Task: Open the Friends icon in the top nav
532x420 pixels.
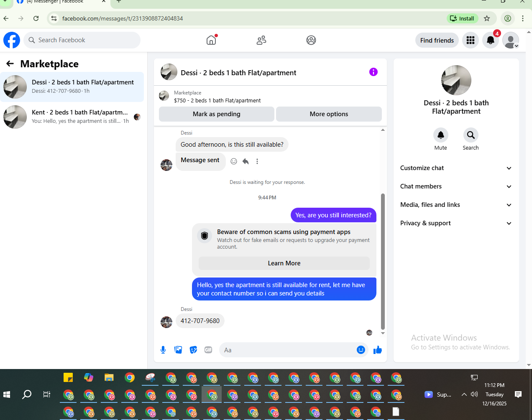Action: [261, 40]
